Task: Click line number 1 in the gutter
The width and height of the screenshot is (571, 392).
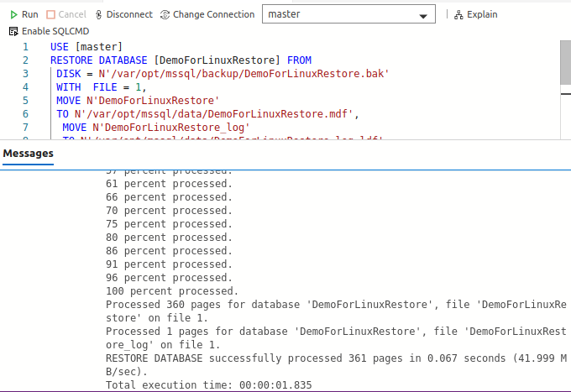Action: point(25,47)
